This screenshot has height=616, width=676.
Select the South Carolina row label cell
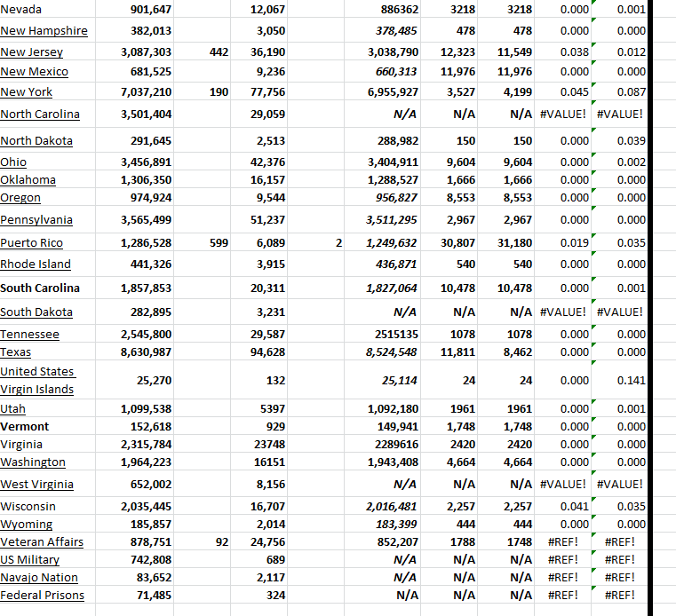tap(40, 288)
